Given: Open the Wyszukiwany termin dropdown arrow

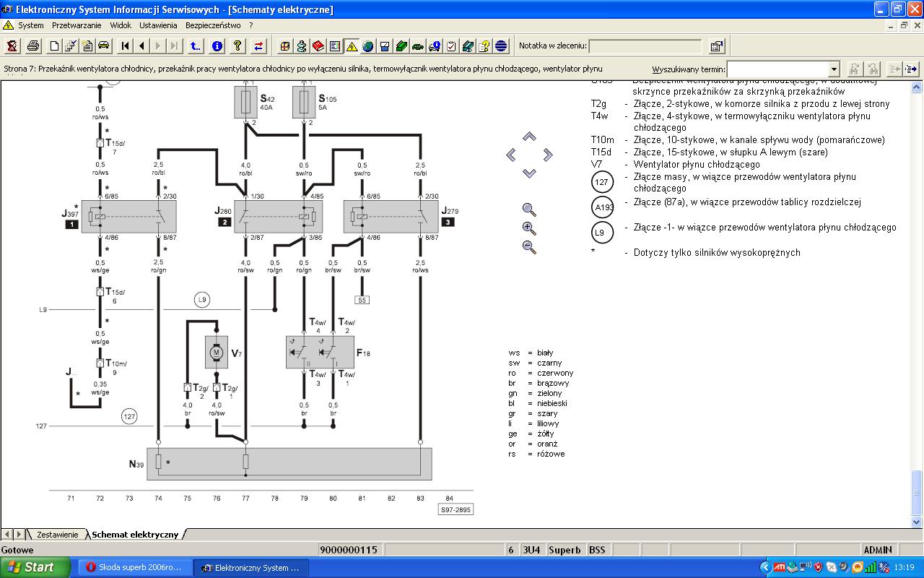Looking at the screenshot, I should (x=834, y=69).
